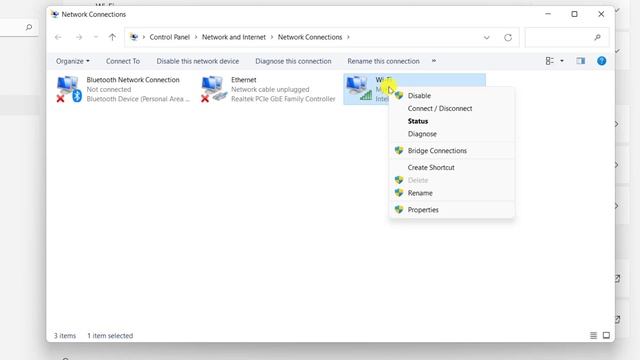Image resolution: width=640 pixels, height=360 pixels.
Task: Show more toolbar commands chevron
Action: (x=433, y=61)
